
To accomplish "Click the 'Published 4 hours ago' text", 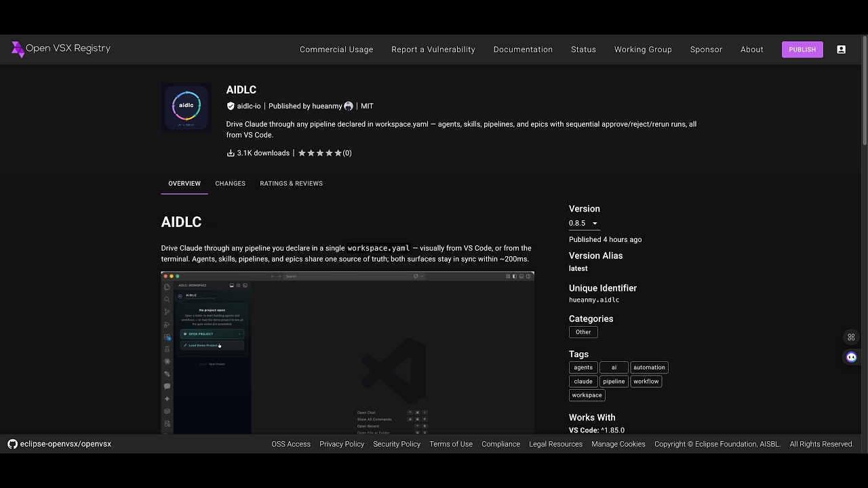I will pyautogui.click(x=605, y=239).
